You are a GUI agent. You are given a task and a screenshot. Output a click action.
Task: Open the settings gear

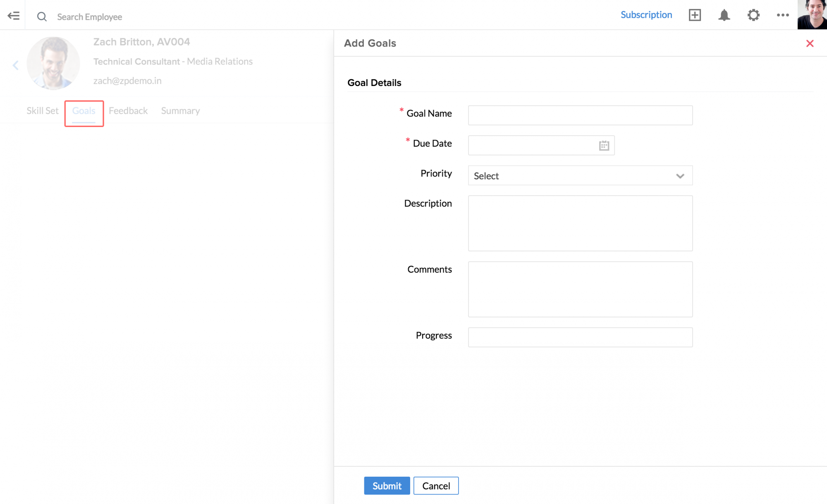coord(753,15)
